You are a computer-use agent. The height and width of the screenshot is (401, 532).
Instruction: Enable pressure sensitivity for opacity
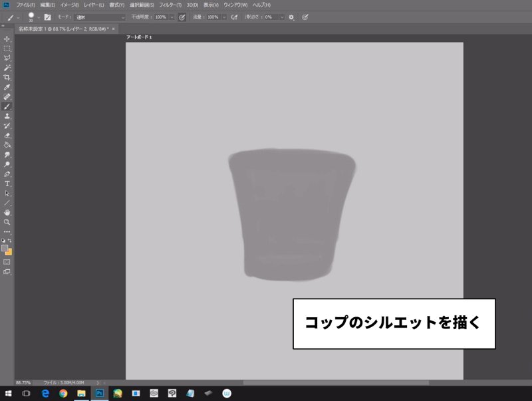[x=181, y=18]
